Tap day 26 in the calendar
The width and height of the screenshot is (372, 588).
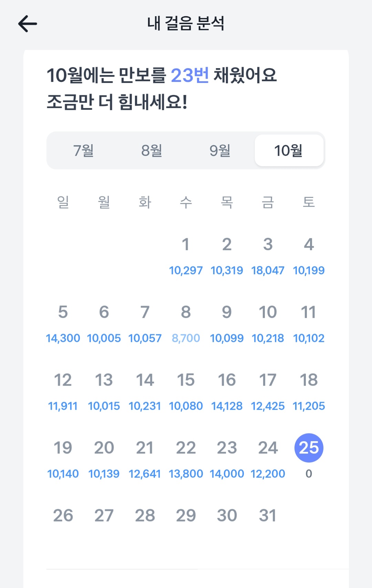click(63, 515)
